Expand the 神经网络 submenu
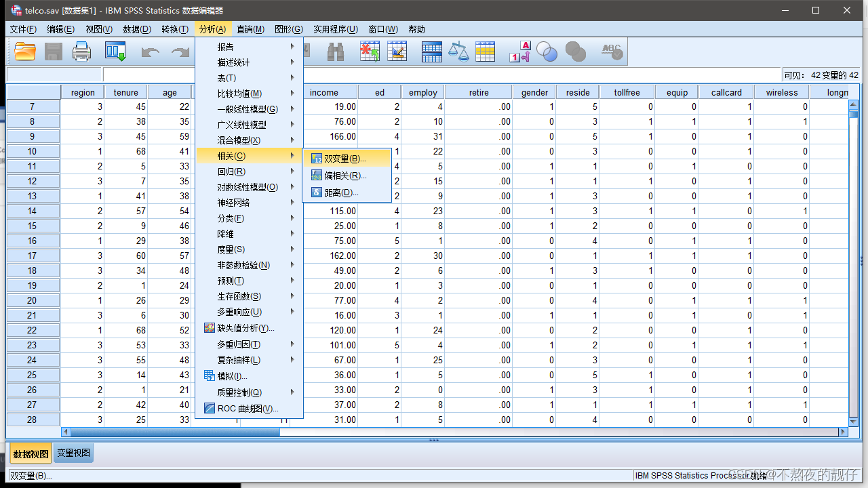The height and width of the screenshot is (488, 868). point(249,203)
